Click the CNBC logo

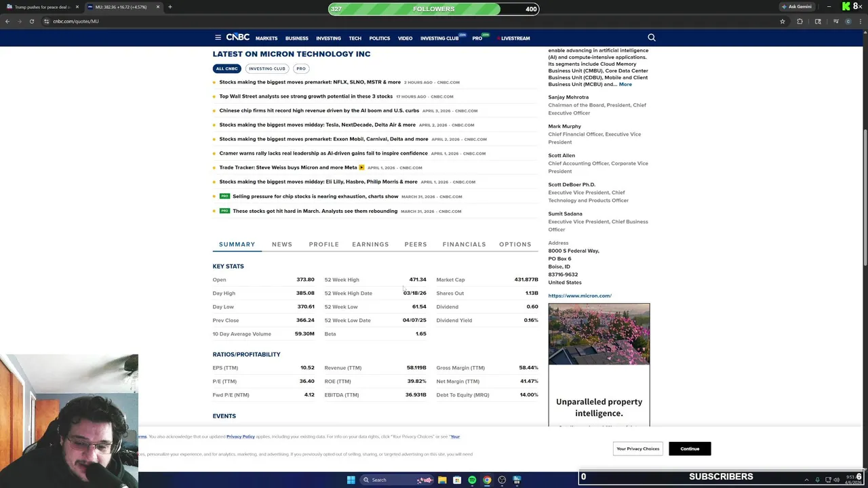(238, 37)
